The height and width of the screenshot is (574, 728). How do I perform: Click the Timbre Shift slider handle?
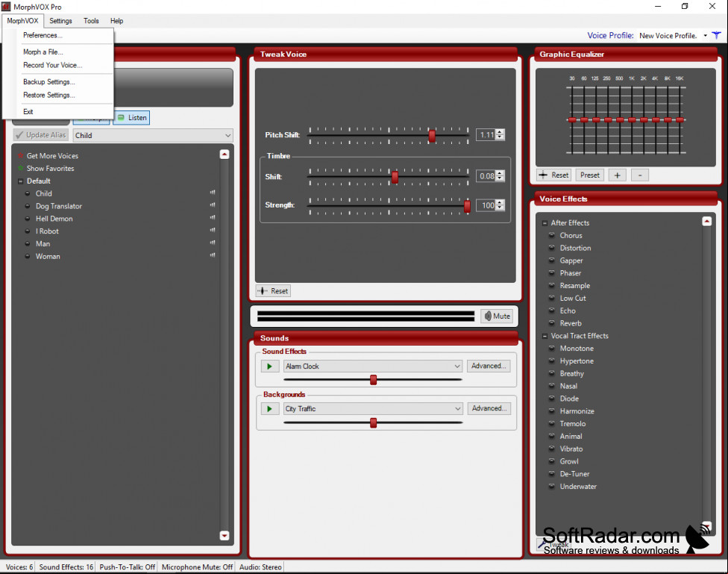(395, 177)
